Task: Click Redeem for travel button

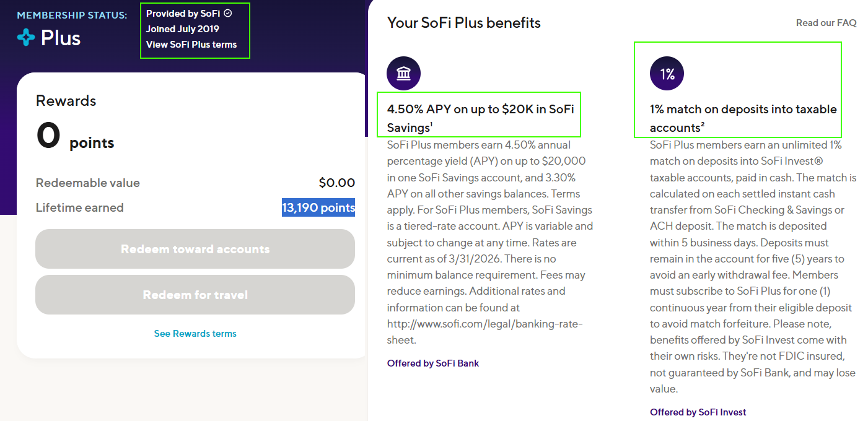Action: click(x=195, y=295)
